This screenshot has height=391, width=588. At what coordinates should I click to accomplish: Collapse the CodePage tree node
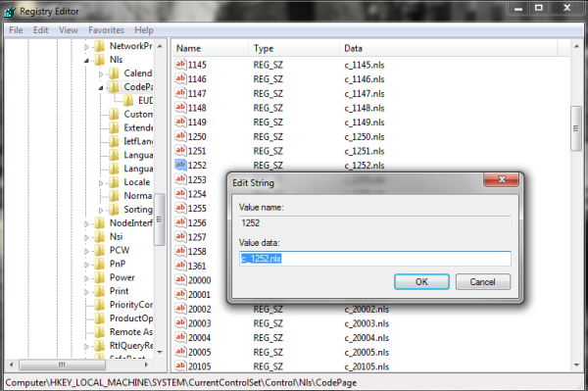coord(101,88)
